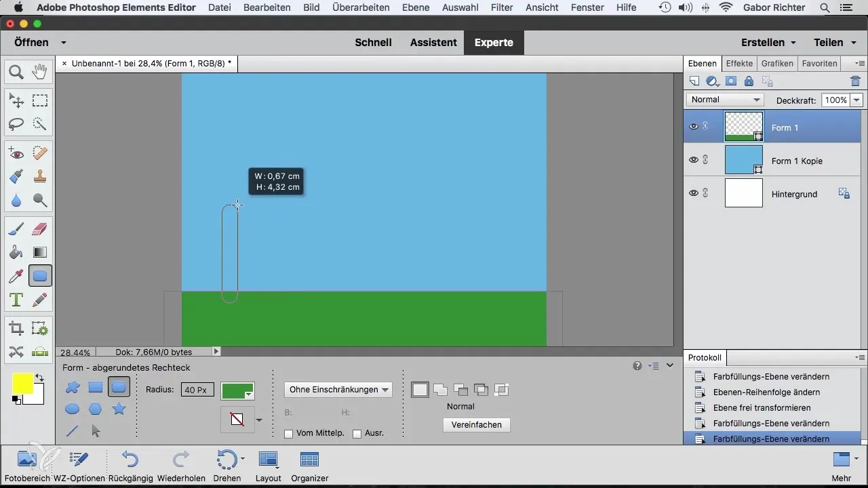The image size is (868, 488).
Task: Select the Rectangular Marquee tool
Action: tap(40, 101)
